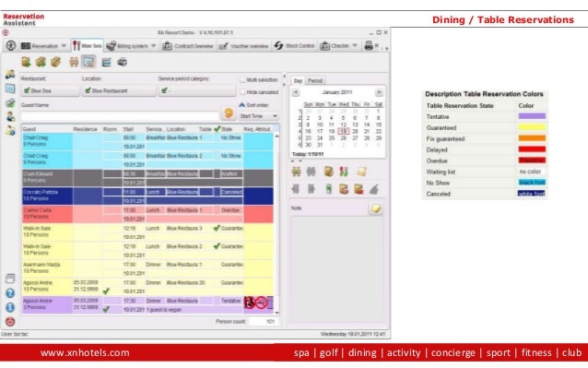Click the orange refresh search icon

pos(229,113)
